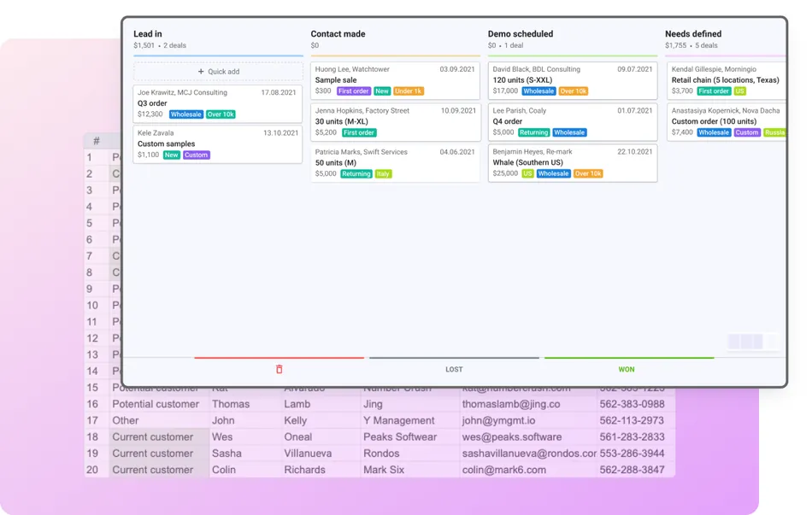Viewport: 812px width, 515px height.
Task: Open the 120 units (S-XXL) deal
Action: (x=572, y=80)
